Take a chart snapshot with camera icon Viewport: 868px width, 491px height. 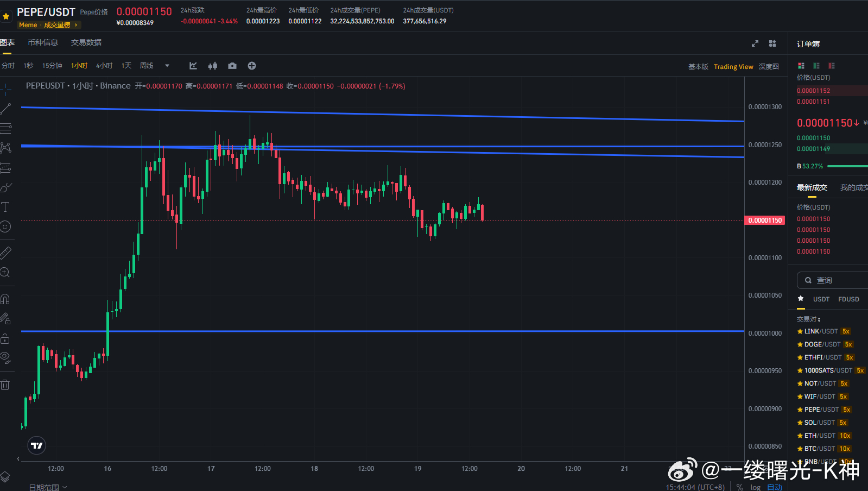click(x=232, y=66)
